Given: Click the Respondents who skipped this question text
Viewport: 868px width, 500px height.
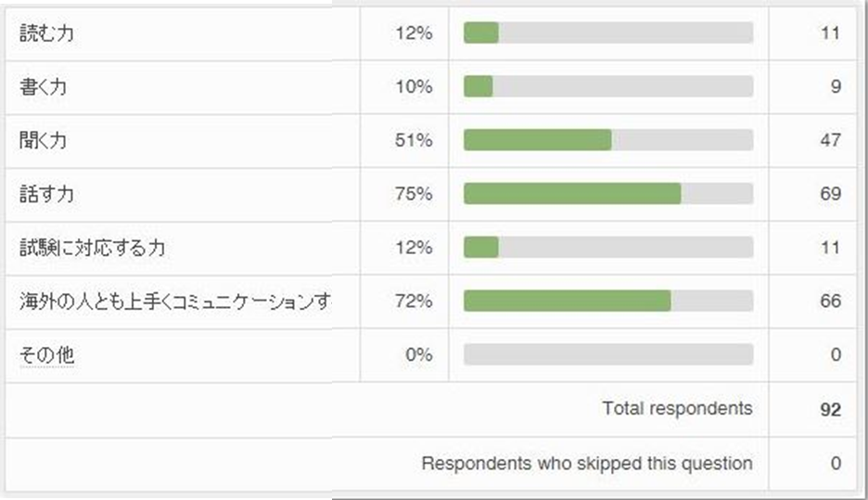Looking at the screenshot, I should click(x=586, y=463).
